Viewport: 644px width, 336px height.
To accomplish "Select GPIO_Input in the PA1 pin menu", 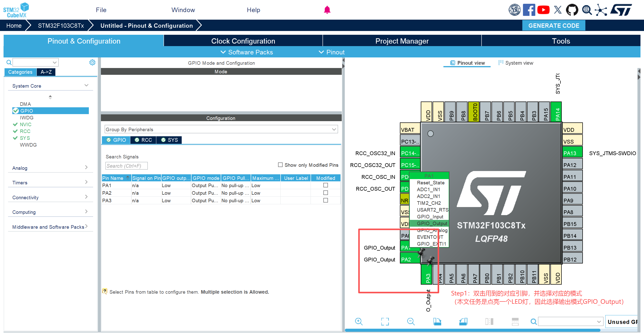I will [x=430, y=217].
